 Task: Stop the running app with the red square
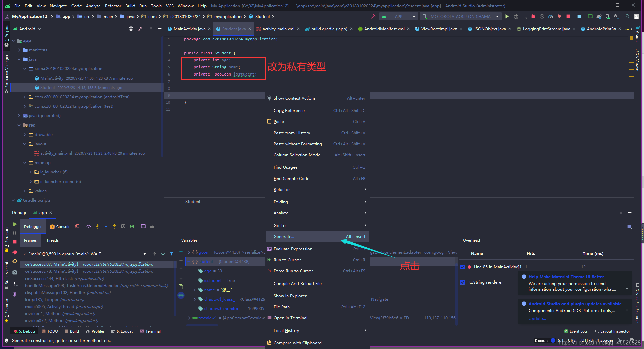[x=568, y=16]
